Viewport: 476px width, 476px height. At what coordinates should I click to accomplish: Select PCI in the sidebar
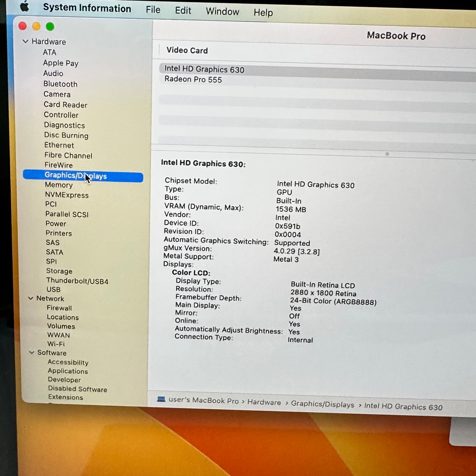[51, 204]
